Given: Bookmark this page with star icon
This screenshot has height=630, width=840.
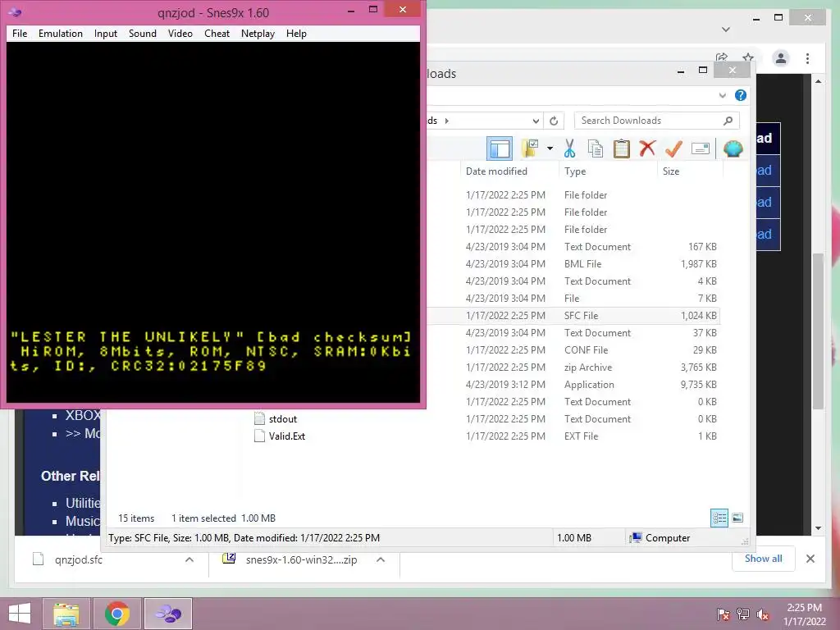Looking at the screenshot, I should coord(748,57).
